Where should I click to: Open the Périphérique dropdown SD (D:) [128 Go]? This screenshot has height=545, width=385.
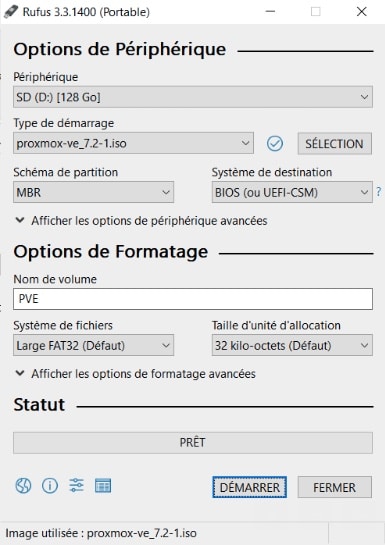click(193, 97)
